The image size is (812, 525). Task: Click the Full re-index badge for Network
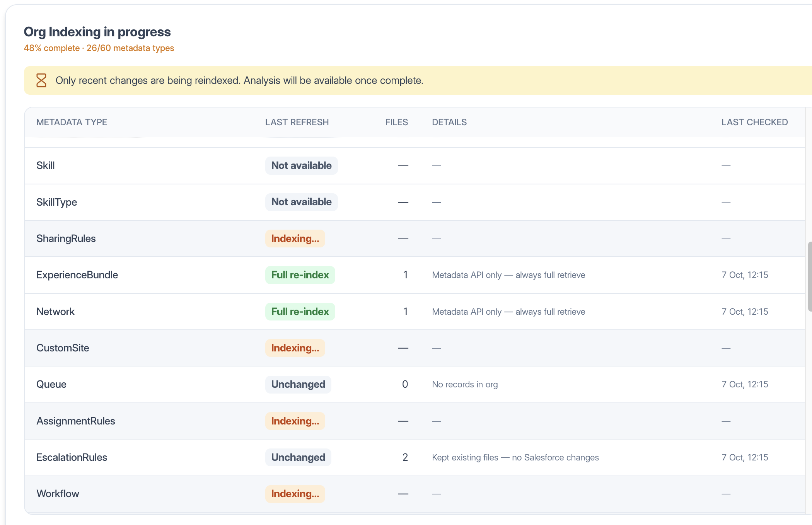(x=300, y=312)
